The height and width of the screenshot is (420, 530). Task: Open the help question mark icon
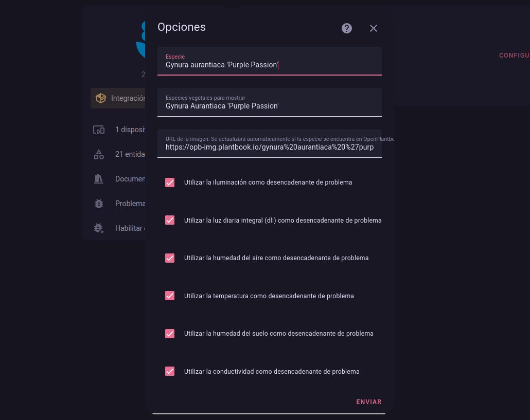click(347, 28)
